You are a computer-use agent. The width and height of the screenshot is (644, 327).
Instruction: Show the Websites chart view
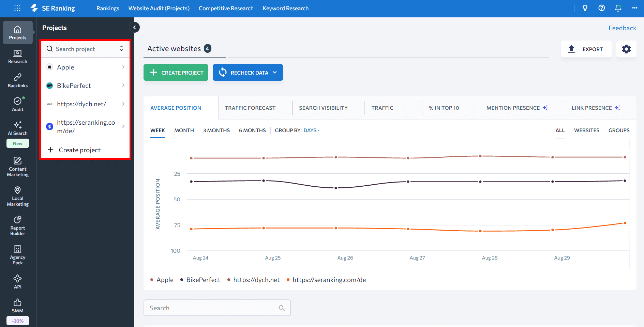(587, 130)
